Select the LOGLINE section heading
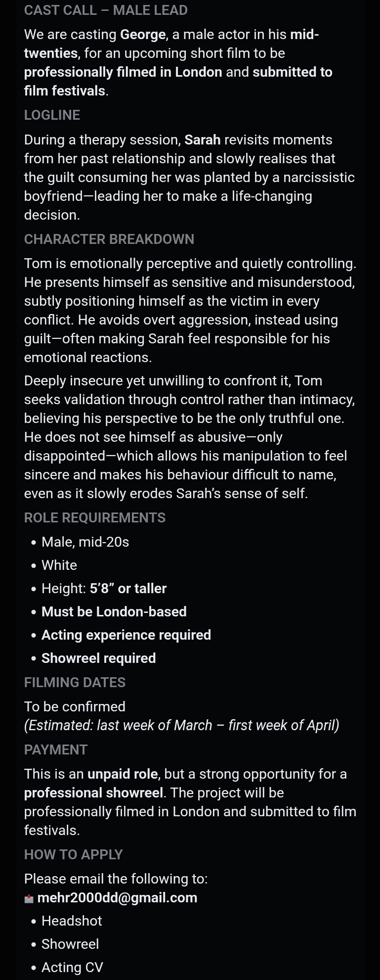Viewport: 380px width, 980px height. point(52,115)
